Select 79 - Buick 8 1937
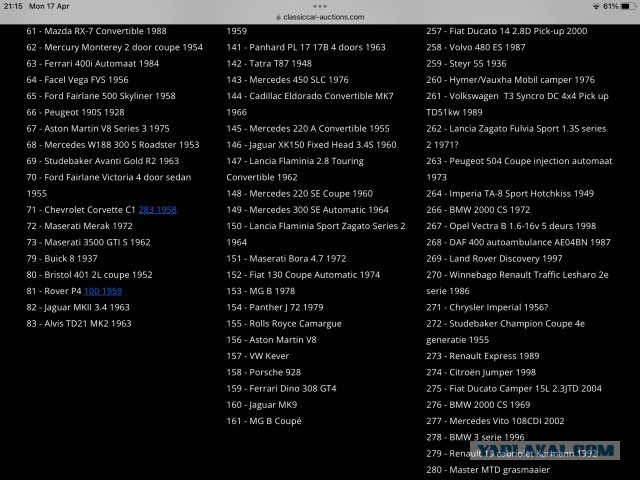The height and width of the screenshot is (480, 640). (x=62, y=258)
